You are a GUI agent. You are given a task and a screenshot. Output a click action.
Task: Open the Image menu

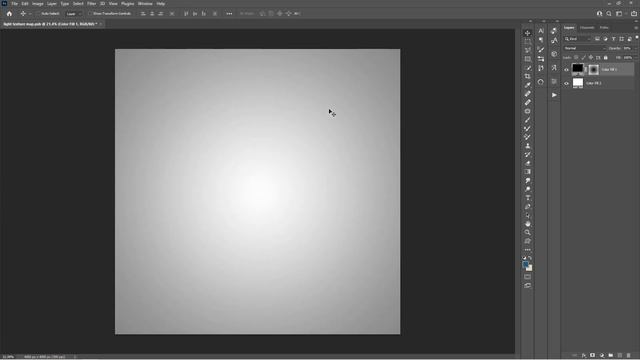(38, 4)
